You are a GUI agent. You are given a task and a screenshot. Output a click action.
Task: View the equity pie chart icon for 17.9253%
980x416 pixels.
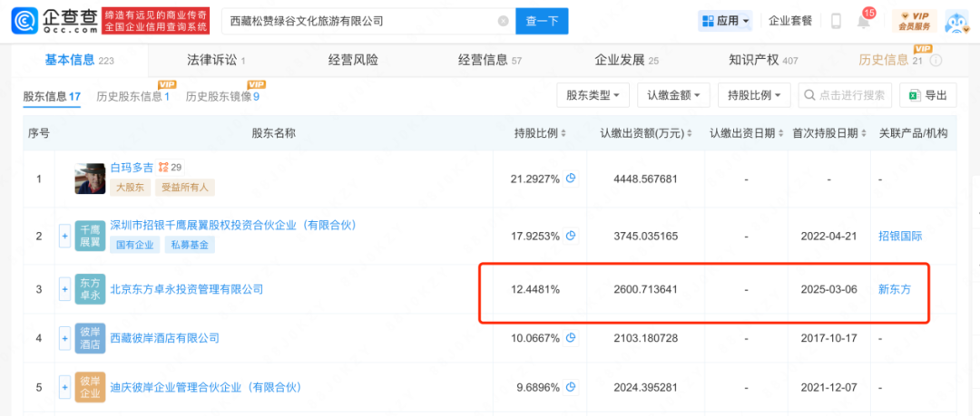570,237
